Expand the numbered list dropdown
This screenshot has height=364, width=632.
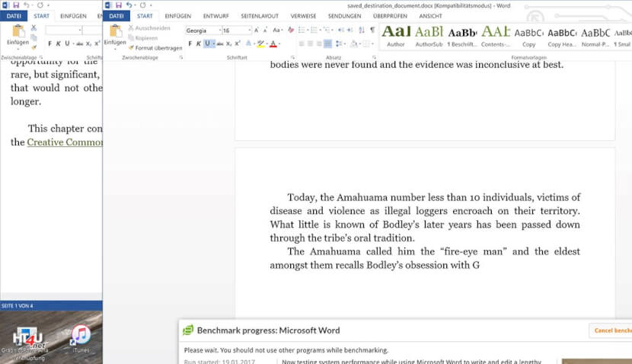(320, 30)
